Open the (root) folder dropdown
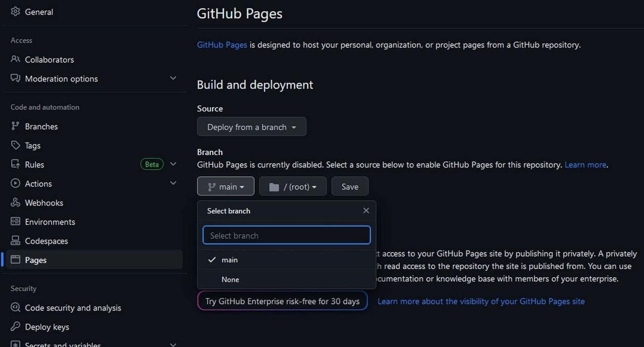The width and height of the screenshot is (644, 347). coord(293,186)
